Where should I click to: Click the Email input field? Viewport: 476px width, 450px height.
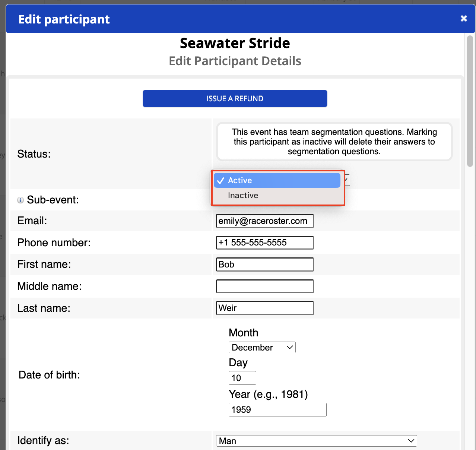coord(265,221)
